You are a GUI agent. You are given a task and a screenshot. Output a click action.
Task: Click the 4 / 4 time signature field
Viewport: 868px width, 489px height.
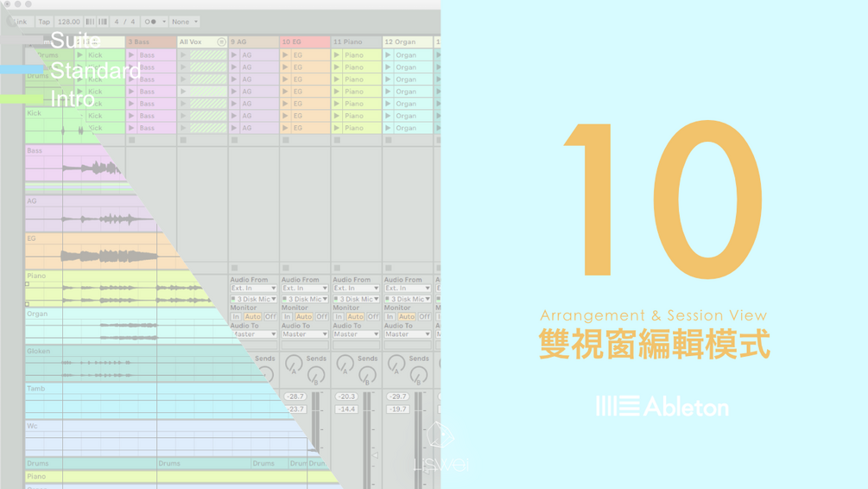pos(124,22)
